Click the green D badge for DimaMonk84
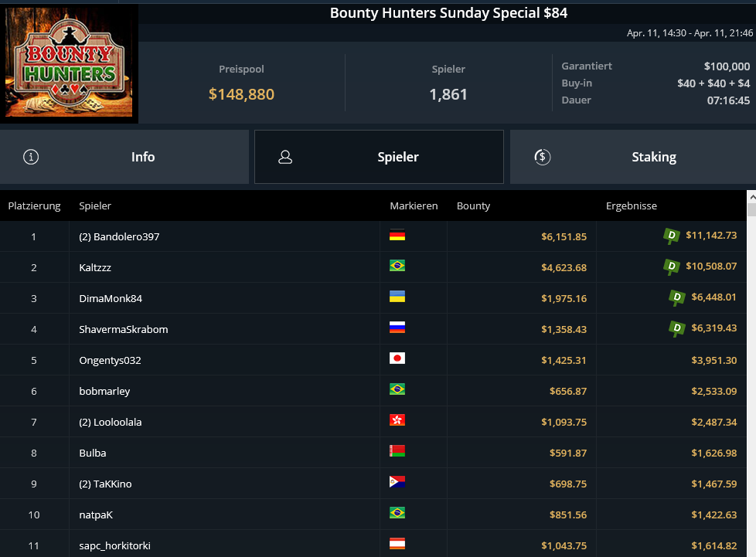This screenshot has height=557, width=756. click(x=677, y=297)
